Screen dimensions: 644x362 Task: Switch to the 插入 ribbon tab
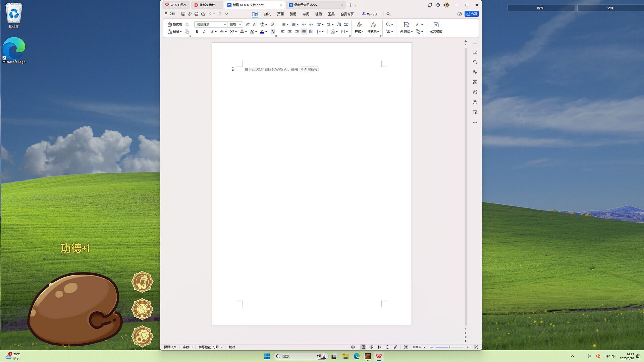(267, 14)
